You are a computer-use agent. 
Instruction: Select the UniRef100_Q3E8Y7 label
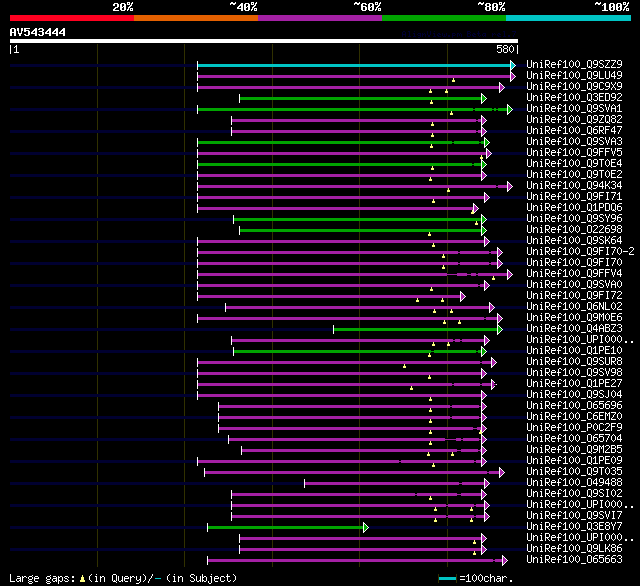click(574, 527)
